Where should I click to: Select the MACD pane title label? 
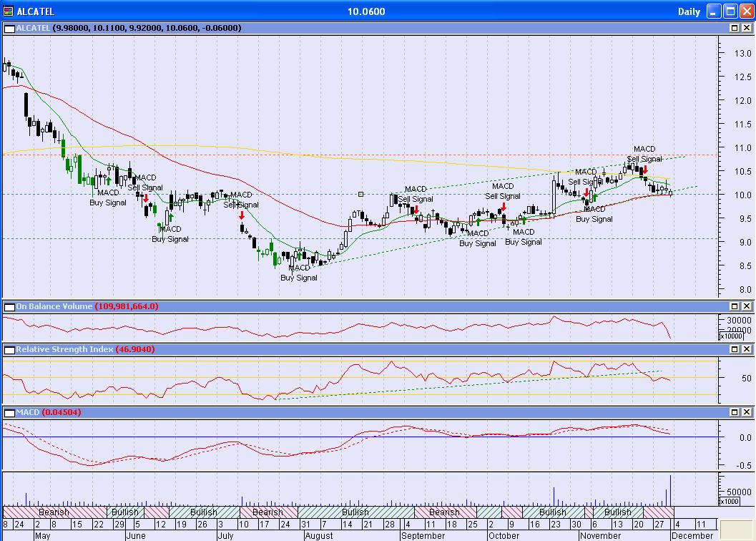27,412
